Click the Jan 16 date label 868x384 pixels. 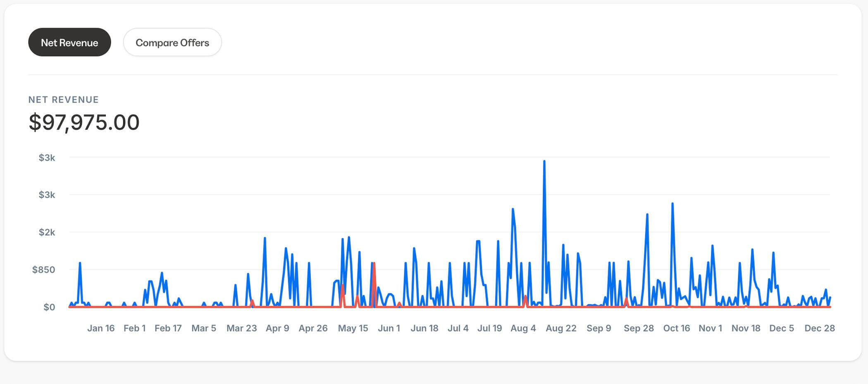101,328
